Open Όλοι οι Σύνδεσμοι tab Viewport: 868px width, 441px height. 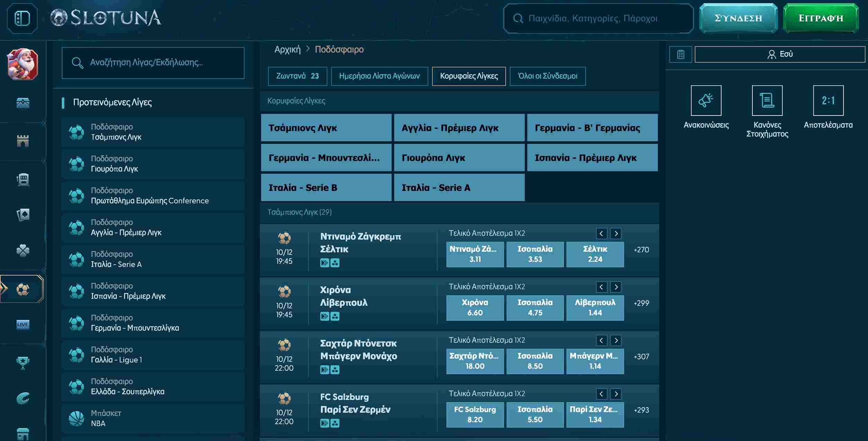(x=548, y=76)
